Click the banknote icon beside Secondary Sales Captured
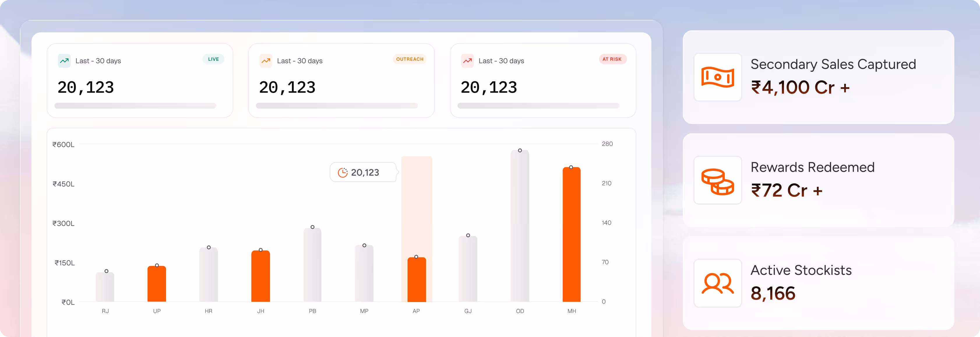The width and height of the screenshot is (980, 337). coord(718,77)
